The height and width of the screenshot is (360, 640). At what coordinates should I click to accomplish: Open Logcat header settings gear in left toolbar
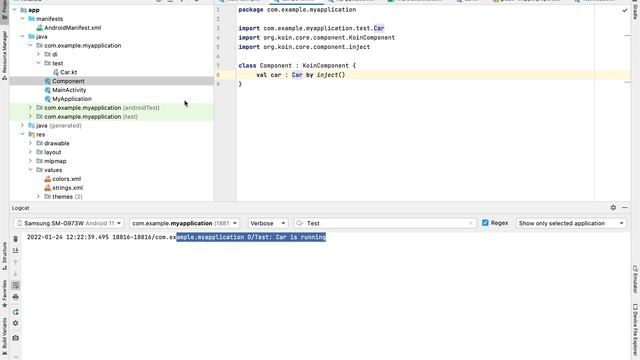[x=16, y=323]
